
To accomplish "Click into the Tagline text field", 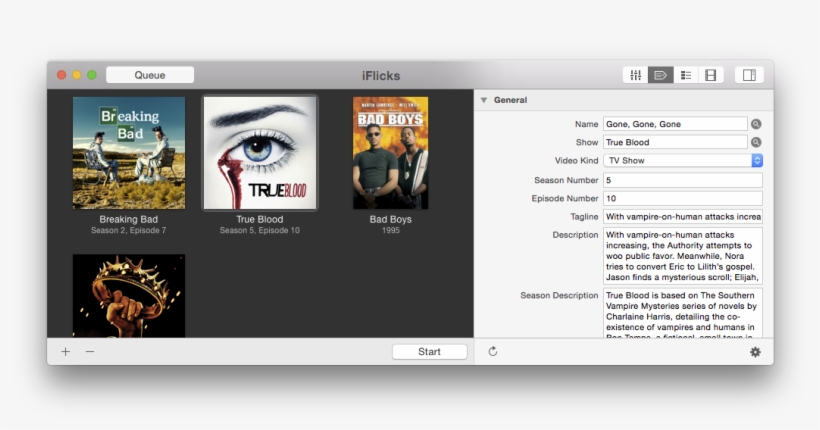I will (x=682, y=216).
